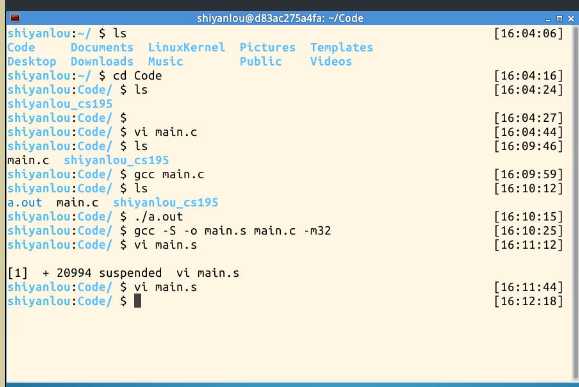This screenshot has height=387, width=579.
Task: Click the timestamp [16:04:24]
Action: (x=528, y=90)
